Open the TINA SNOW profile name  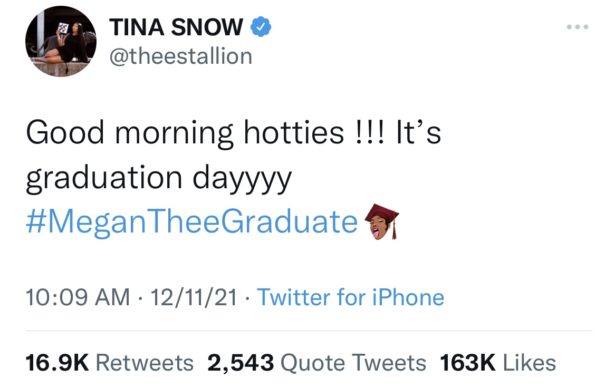click(176, 27)
